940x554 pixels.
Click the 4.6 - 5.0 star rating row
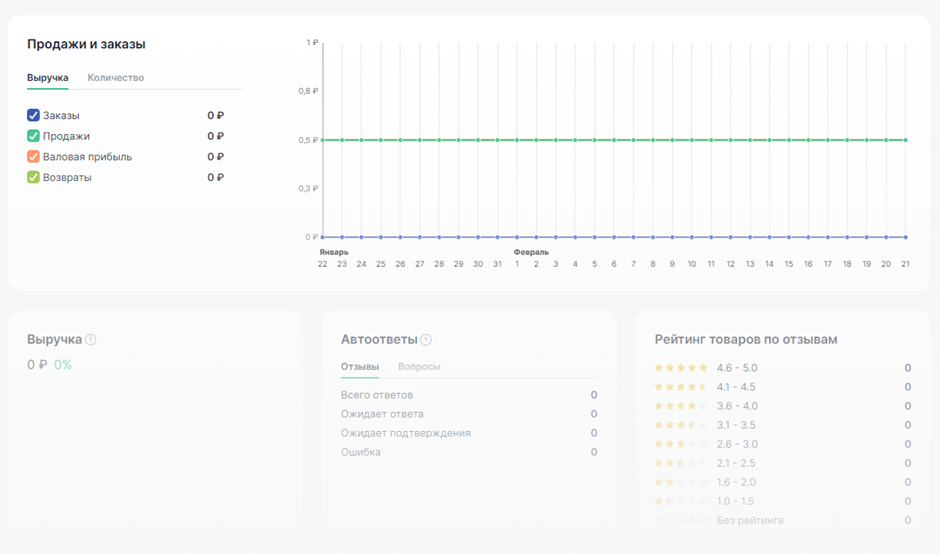click(782, 368)
